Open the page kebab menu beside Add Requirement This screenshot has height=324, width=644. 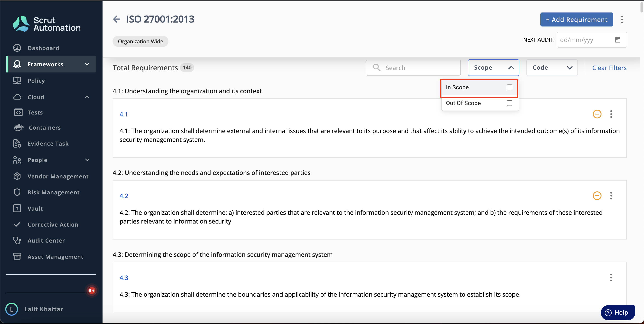point(622,19)
